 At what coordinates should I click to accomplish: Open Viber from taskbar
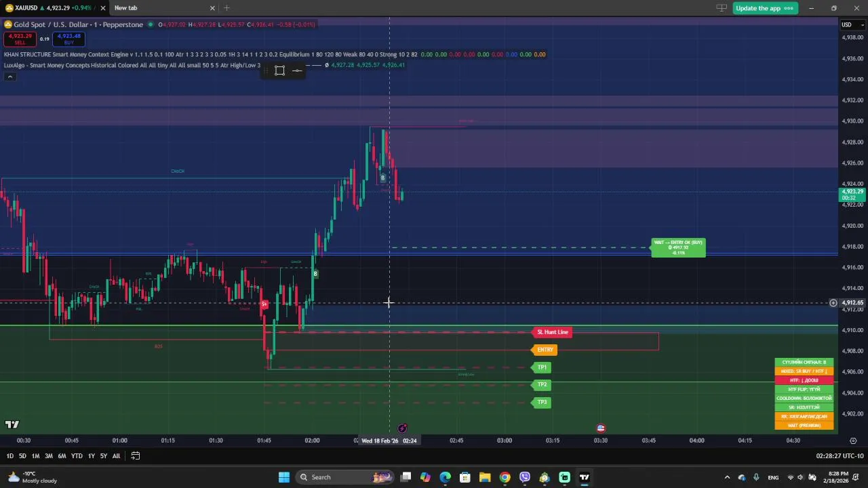point(524,477)
